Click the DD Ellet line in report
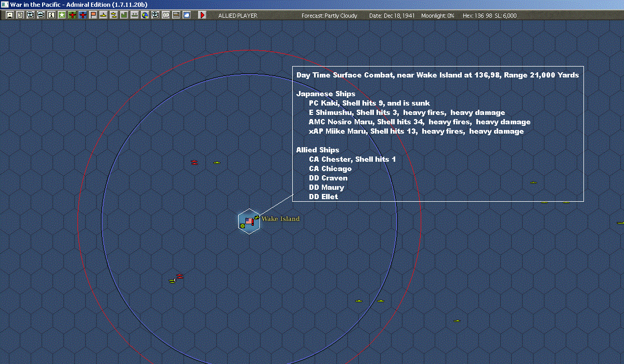 click(x=323, y=197)
